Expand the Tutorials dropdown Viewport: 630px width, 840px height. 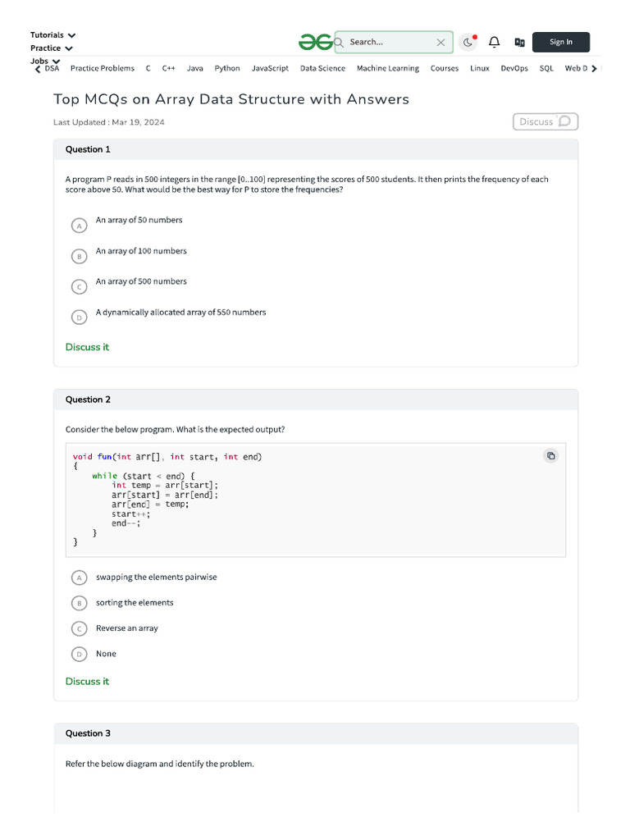click(52, 35)
